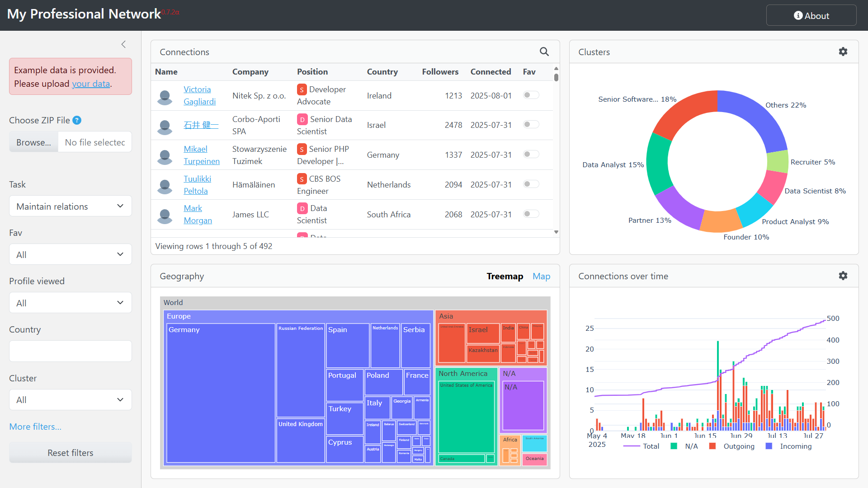Click inside the Country filter field
The width and height of the screenshot is (868, 488).
click(x=70, y=351)
